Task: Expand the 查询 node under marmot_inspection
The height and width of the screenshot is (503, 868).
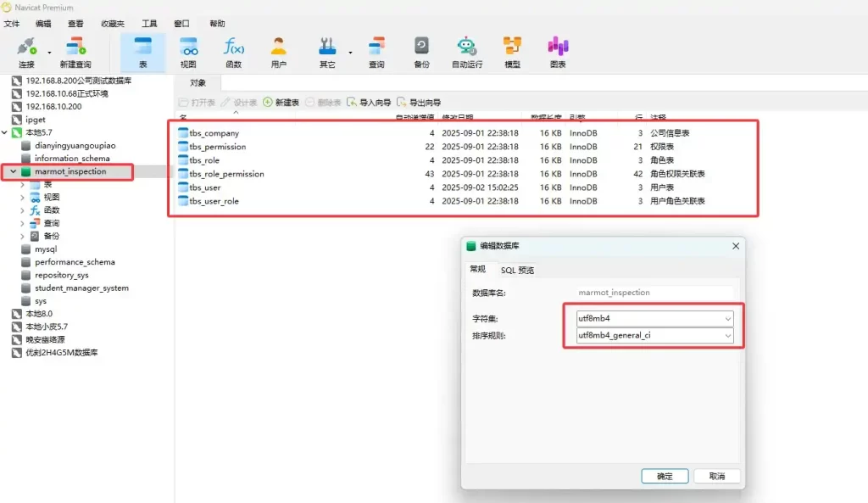Action: tap(23, 224)
